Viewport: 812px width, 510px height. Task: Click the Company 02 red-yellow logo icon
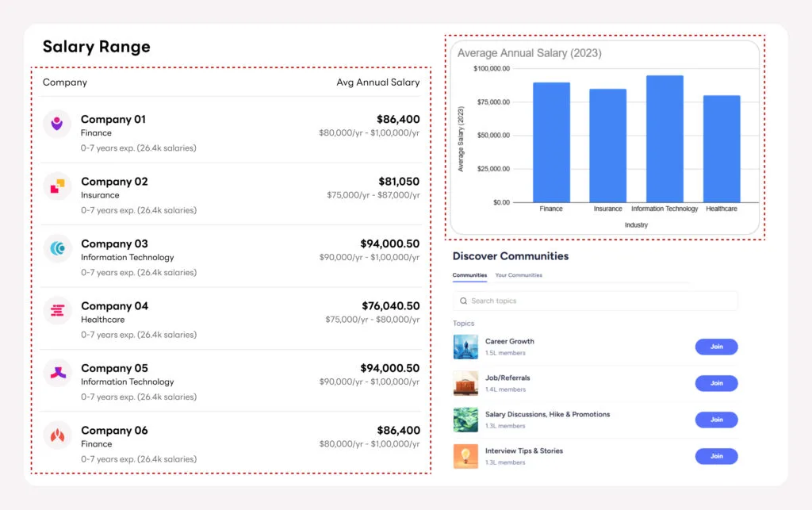click(x=57, y=186)
